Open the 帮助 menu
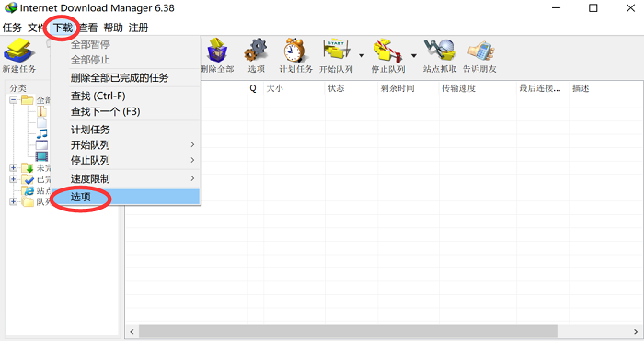 113,28
